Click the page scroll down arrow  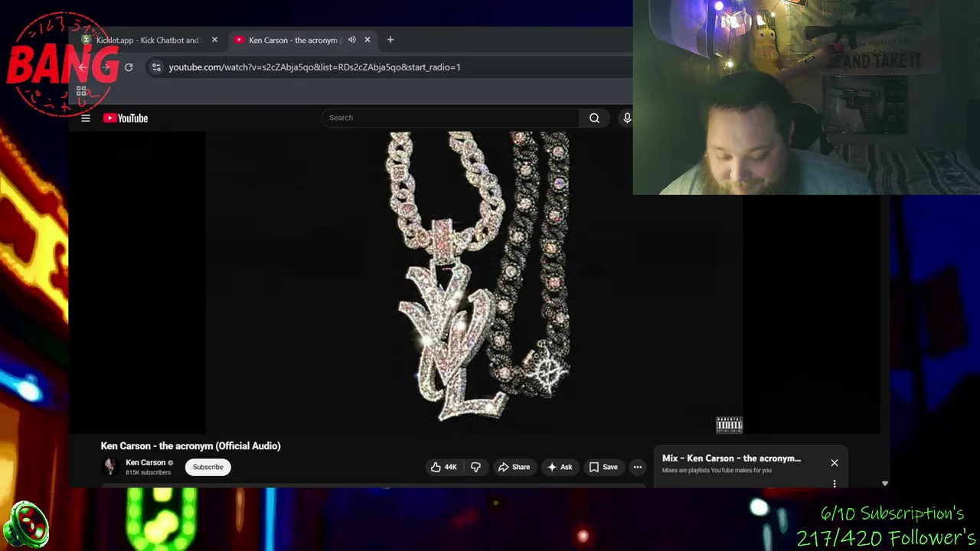[x=885, y=484]
